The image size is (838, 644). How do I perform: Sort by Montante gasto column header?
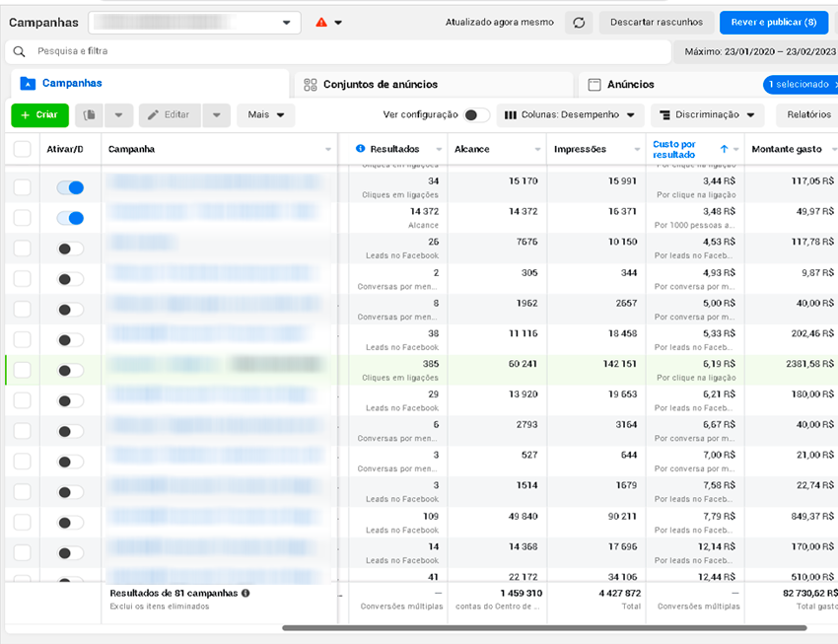(x=786, y=149)
